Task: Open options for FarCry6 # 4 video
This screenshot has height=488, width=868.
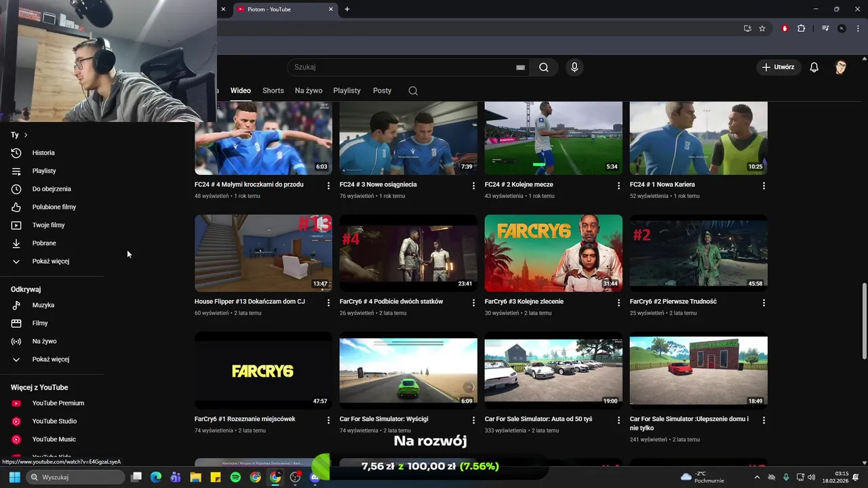Action: 474,303
